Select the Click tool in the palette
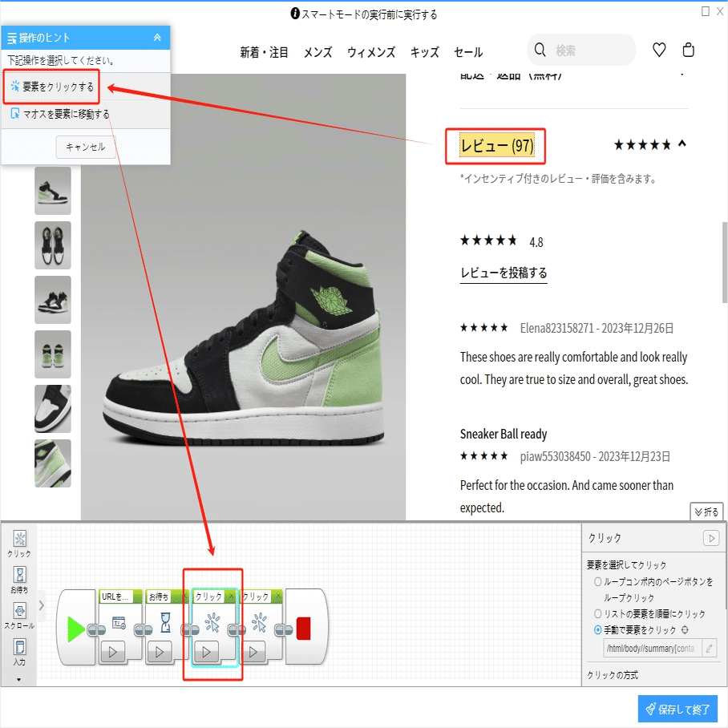The height and width of the screenshot is (728, 728). (x=19, y=544)
